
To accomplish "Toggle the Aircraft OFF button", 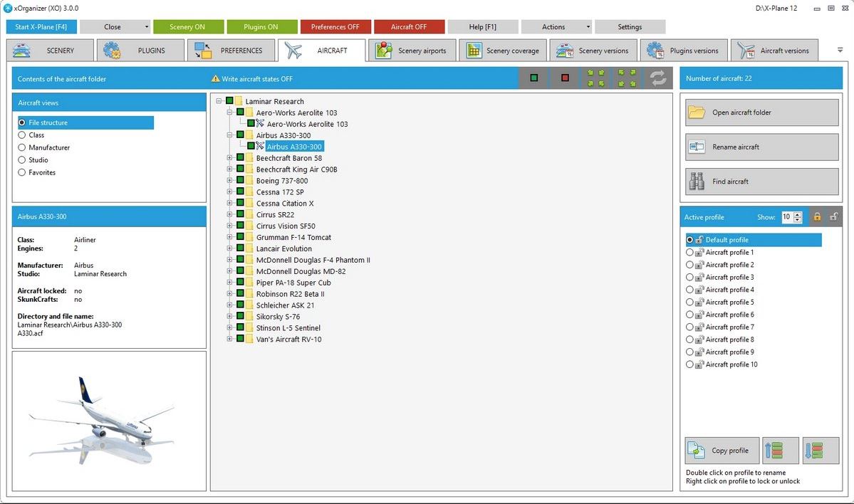I will point(409,26).
